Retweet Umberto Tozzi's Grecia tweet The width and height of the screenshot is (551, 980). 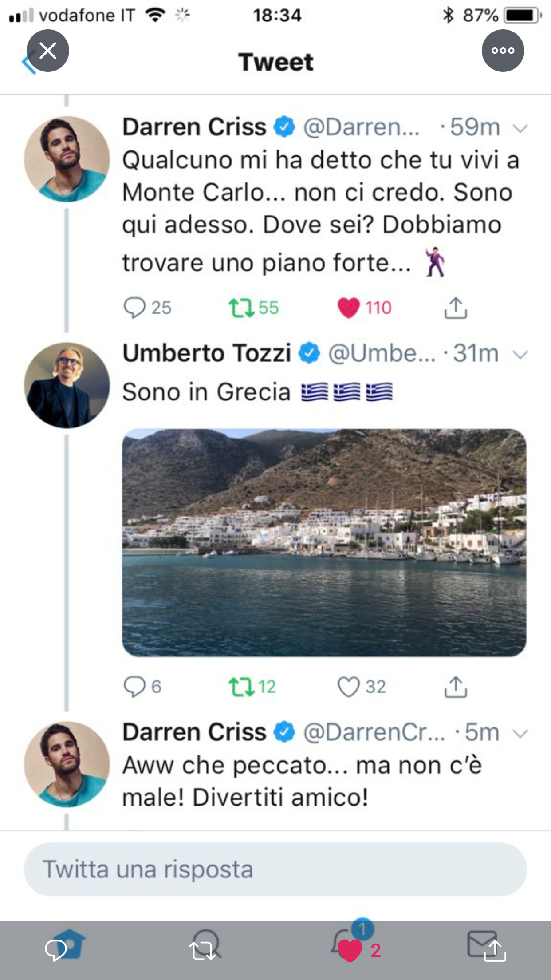pos(241,687)
